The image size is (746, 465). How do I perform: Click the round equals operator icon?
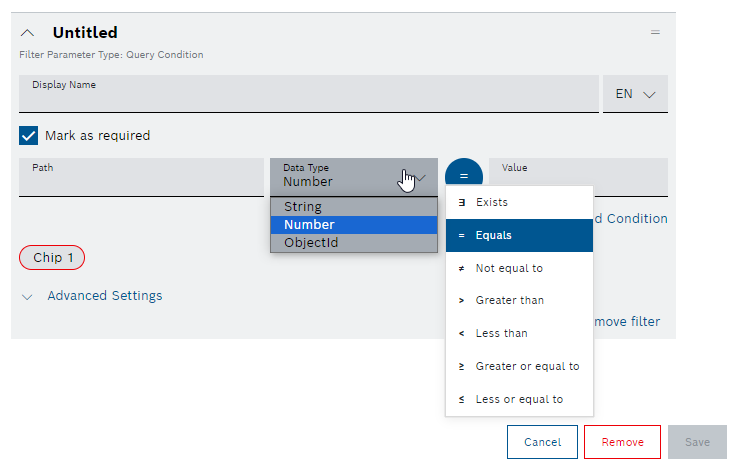click(463, 174)
